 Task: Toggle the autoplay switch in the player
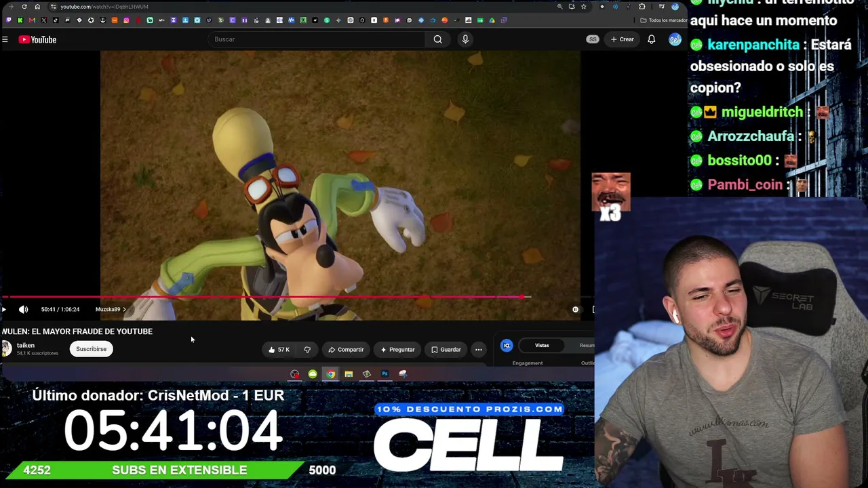575,309
